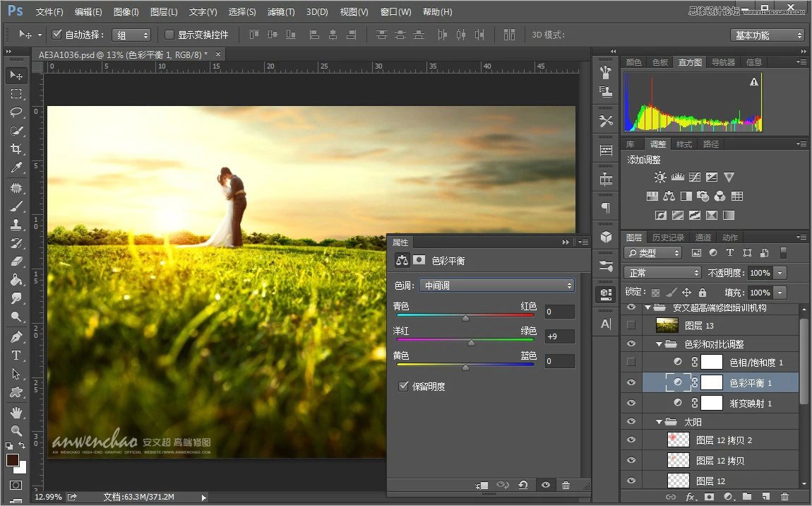Show the 色相/饱和度 1 layer
This screenshot has width=812, height=506.
click(x=630, y=361)
